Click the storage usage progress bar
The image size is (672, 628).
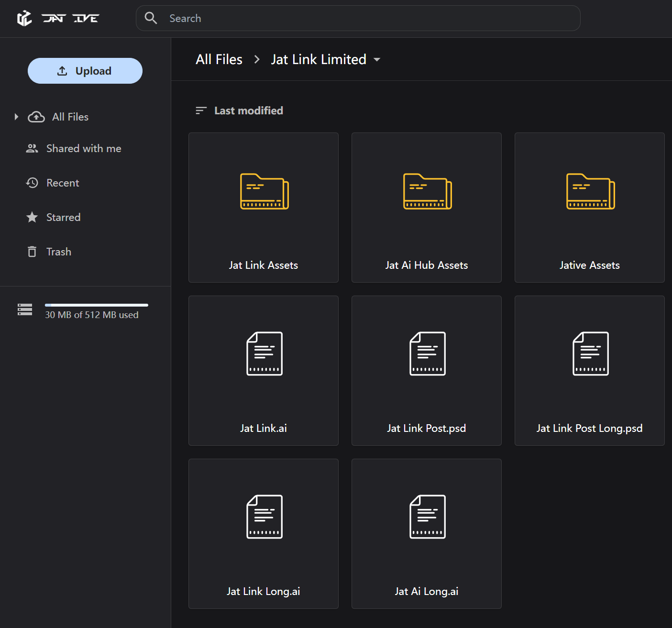(x=97, y=305)
